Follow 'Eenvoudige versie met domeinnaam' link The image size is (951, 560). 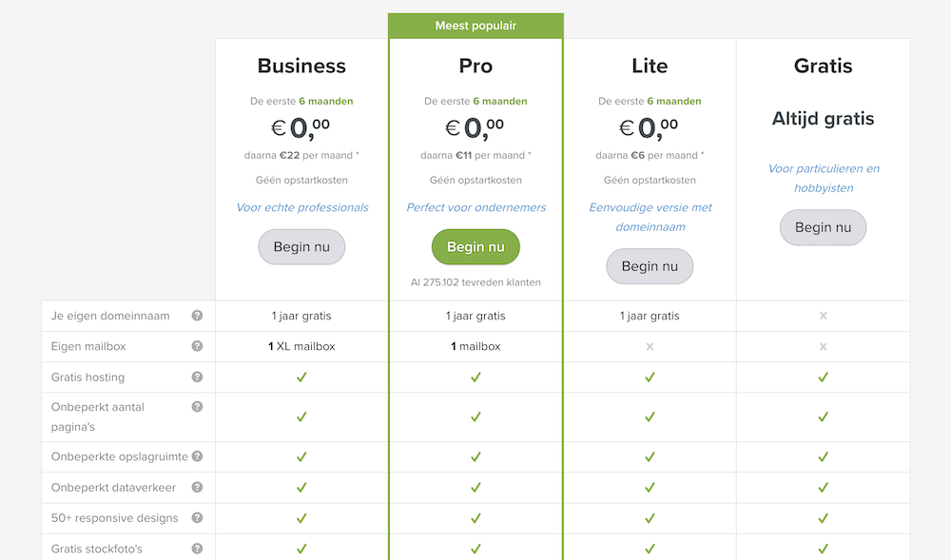[x=650, y=217]
